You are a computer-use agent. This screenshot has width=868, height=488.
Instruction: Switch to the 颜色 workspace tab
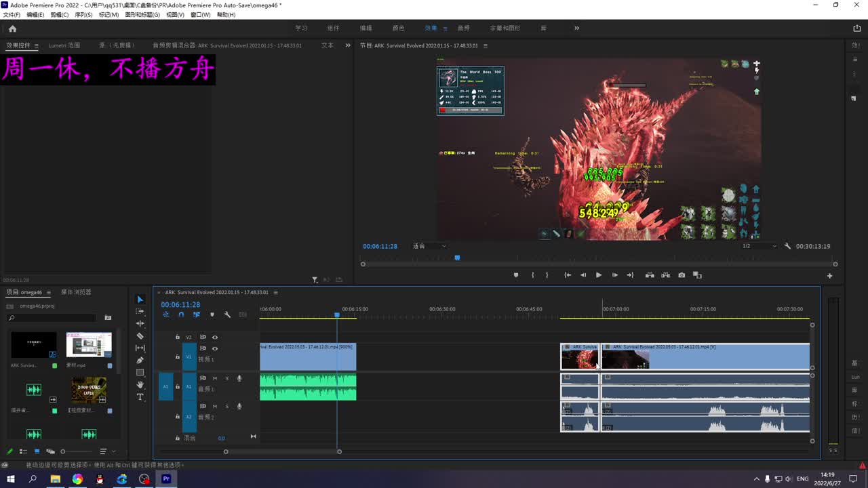(398, 28)
